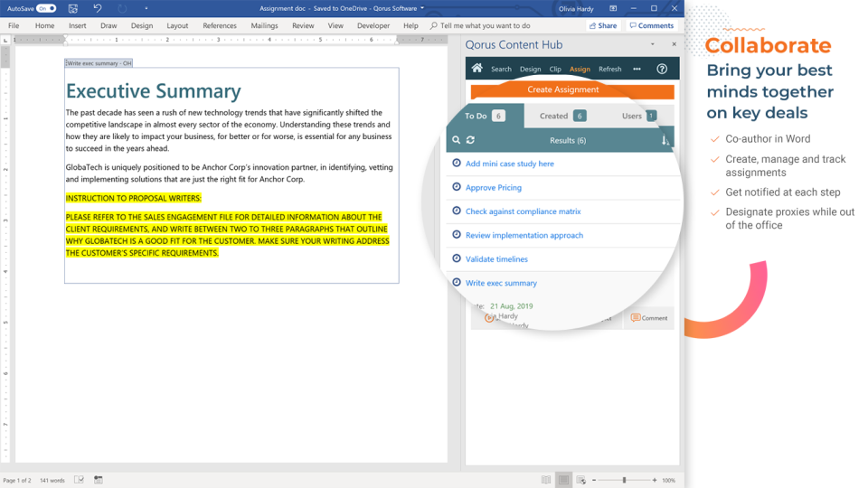Open the Validate timelines assignment
This screenshot has width=868, height=488.
(496, 259)
